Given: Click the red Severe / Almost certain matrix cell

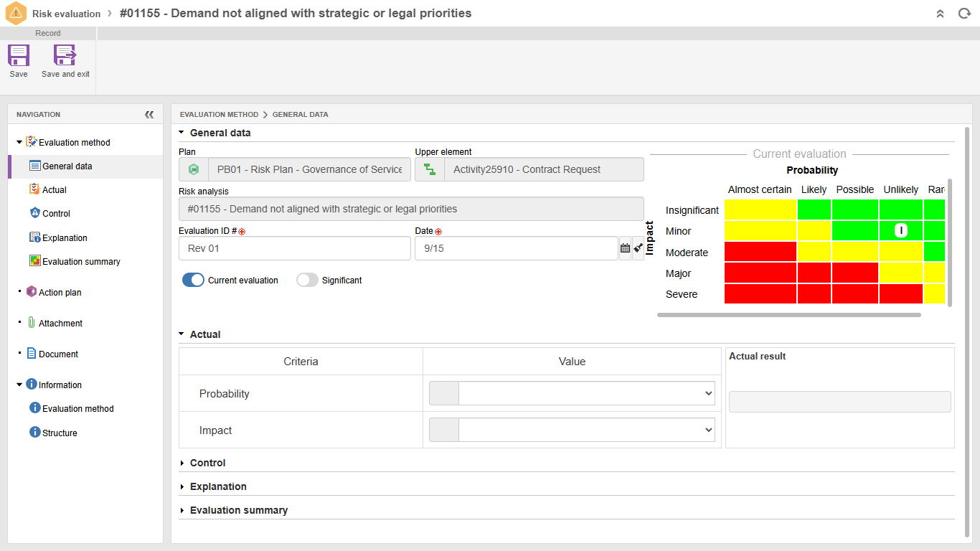Looking at the screenshot, I should tap(760, 294).
